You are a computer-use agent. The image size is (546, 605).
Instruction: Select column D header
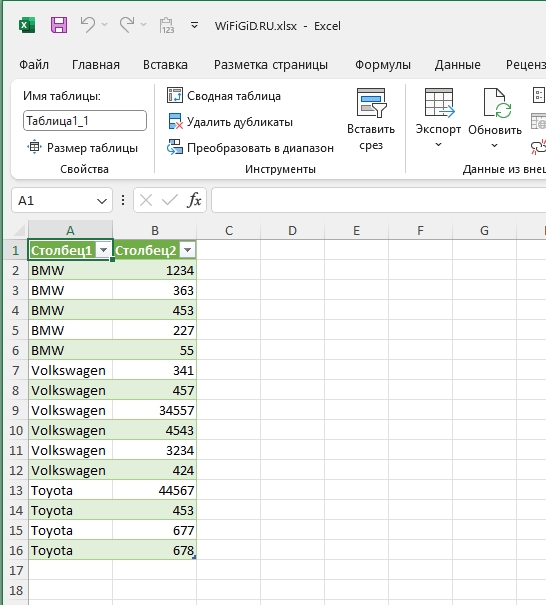[292, 230]
